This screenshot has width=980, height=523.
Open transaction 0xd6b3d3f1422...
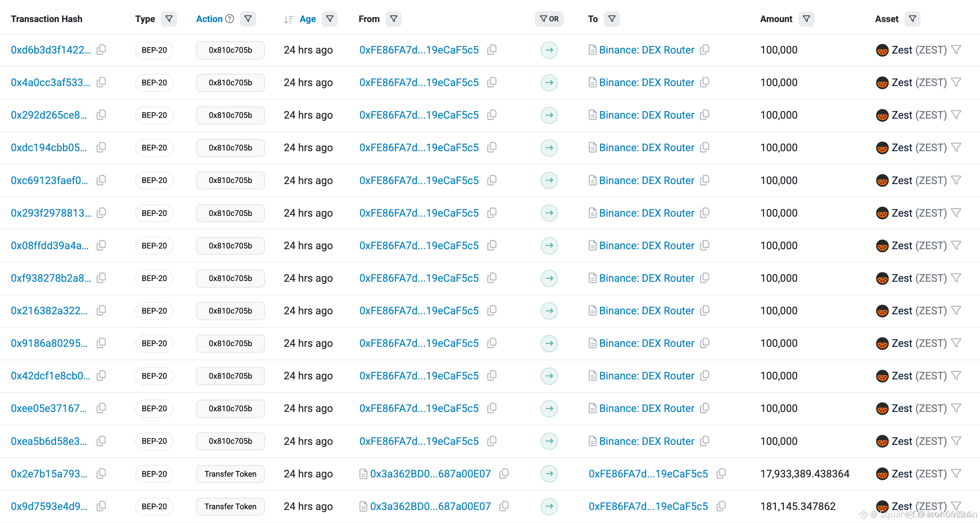click(x=51, y=50)
